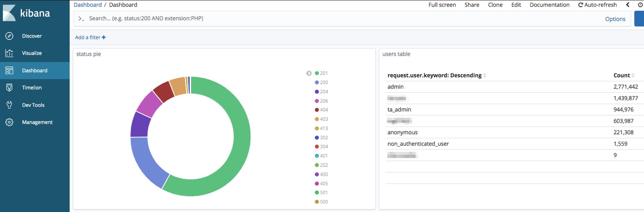Open the Visualize chart icon
Screen dimensions: 644x212
[9, 53]
